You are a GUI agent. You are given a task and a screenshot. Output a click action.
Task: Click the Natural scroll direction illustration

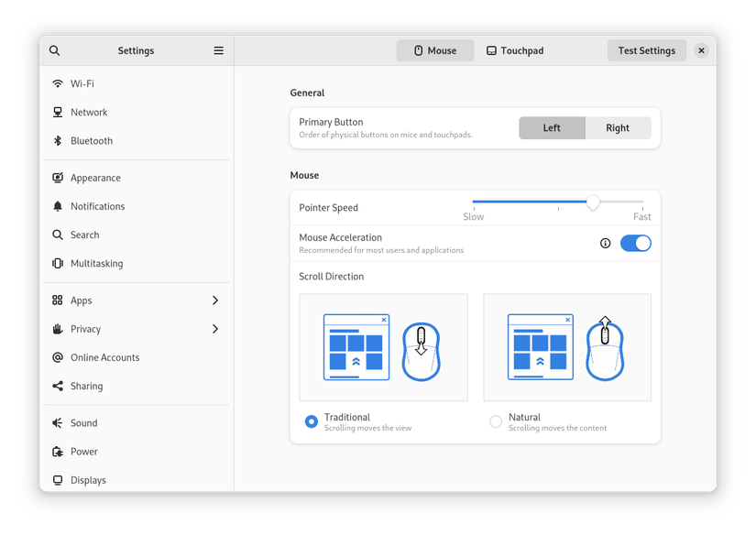567,347
